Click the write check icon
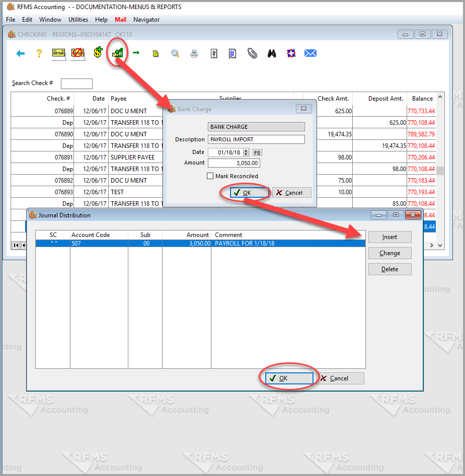This screenshot has width=465, height=476. [x=58, y=53]
